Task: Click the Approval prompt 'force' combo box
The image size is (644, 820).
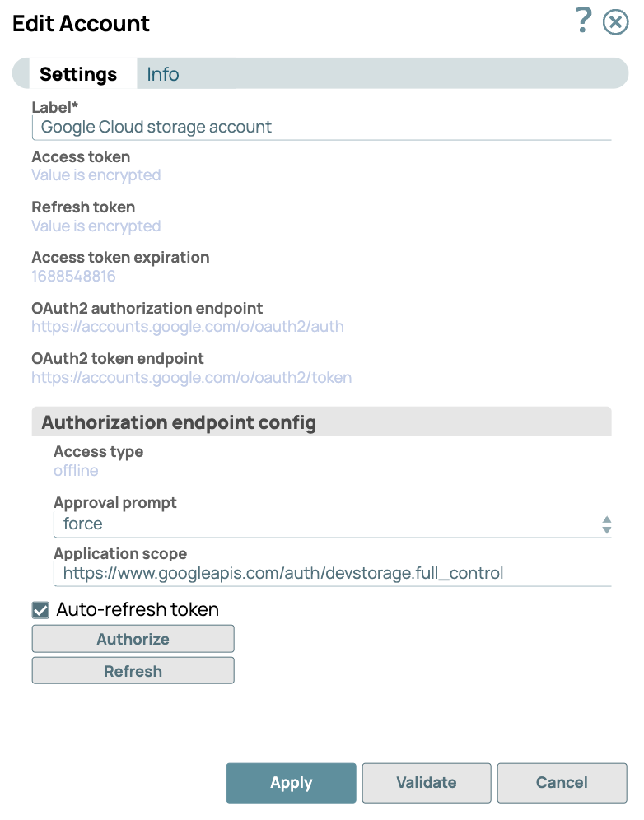Action: [329, 524]
